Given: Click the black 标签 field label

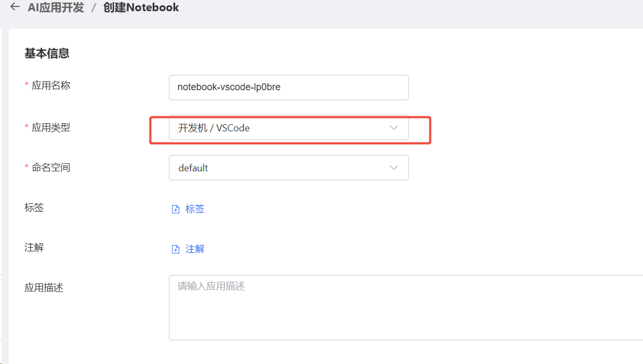Looking at the screenshot, I should tap(34, 208).
